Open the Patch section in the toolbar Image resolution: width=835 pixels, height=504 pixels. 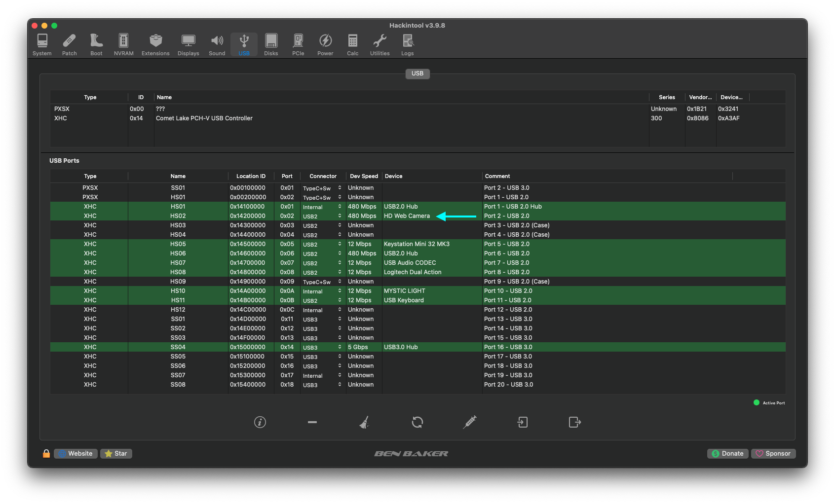point(69,44)
